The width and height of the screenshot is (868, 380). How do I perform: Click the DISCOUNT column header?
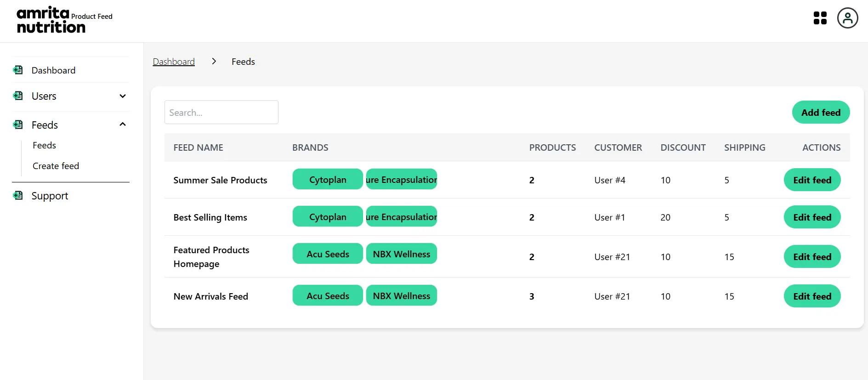click(683, 147)
